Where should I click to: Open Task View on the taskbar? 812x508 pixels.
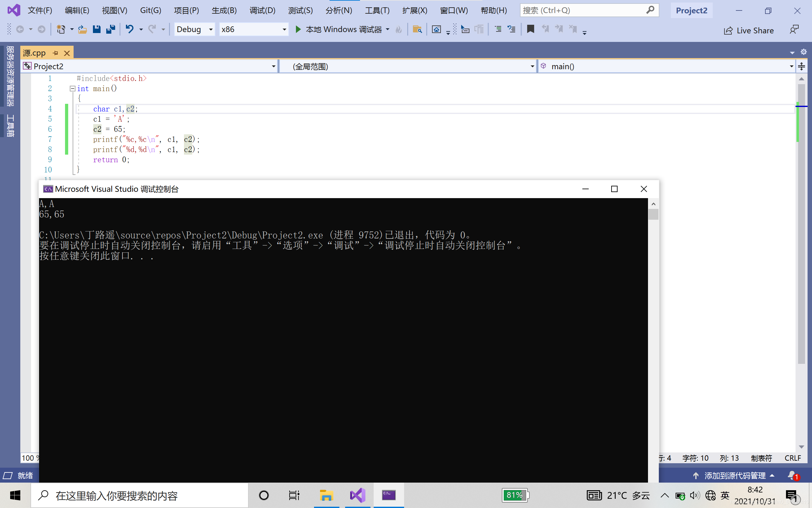pyautogui.click(x=294, y=495)
